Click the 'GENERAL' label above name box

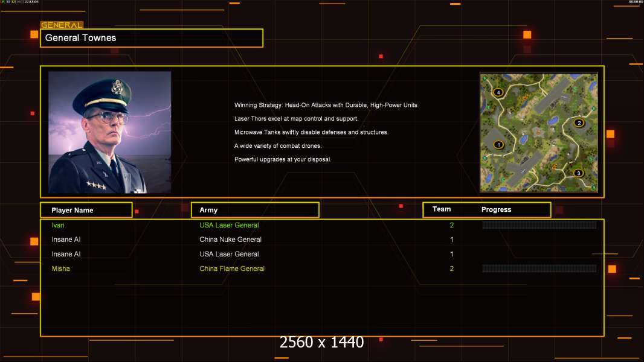coord(62,25)
